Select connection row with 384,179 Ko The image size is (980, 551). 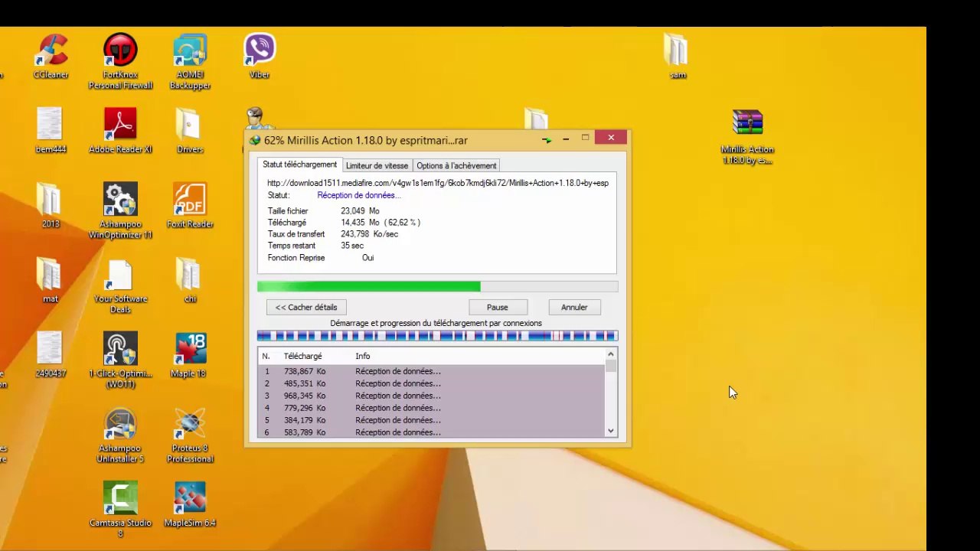click(x=431, y=420)
